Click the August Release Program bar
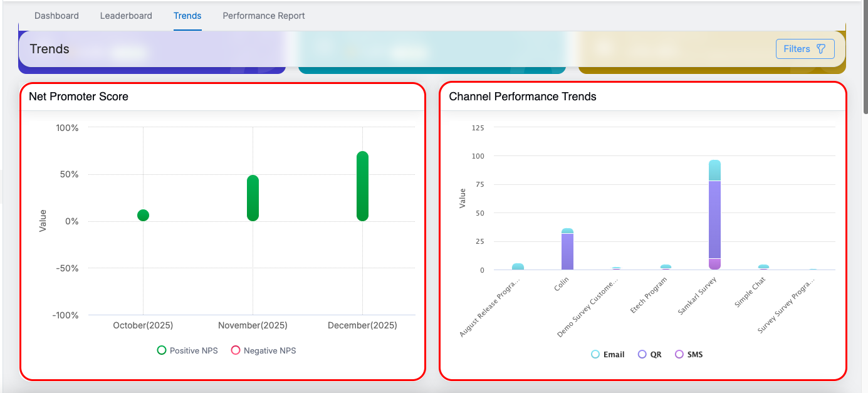This screenshot has width=868, height=393. coord(518,267)
